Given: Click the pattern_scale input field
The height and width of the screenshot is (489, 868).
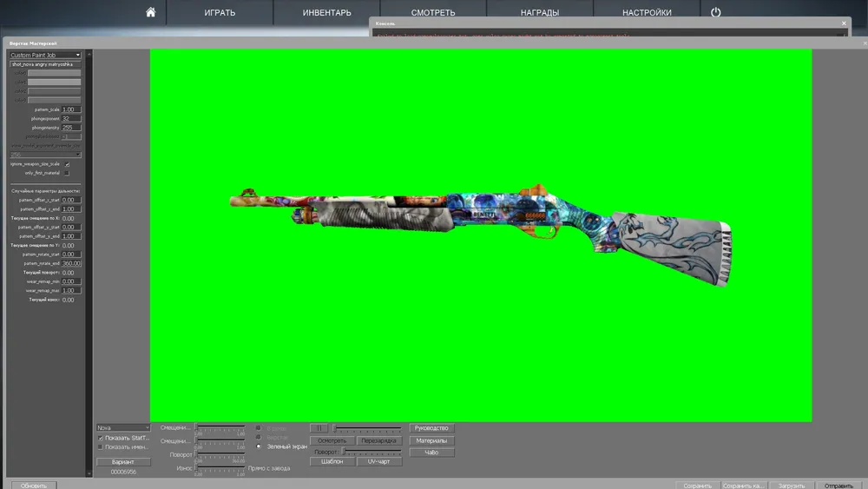Looking at the screenshot, I should tap(71, 109).
